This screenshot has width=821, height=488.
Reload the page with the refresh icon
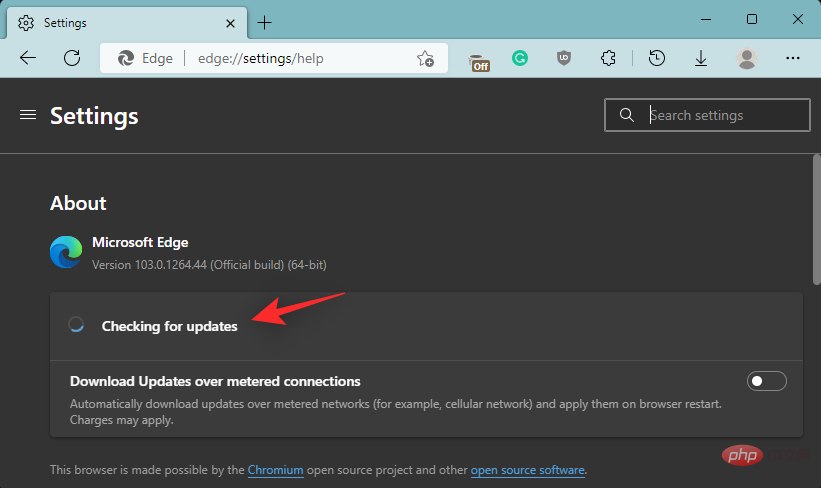(72, 58)
